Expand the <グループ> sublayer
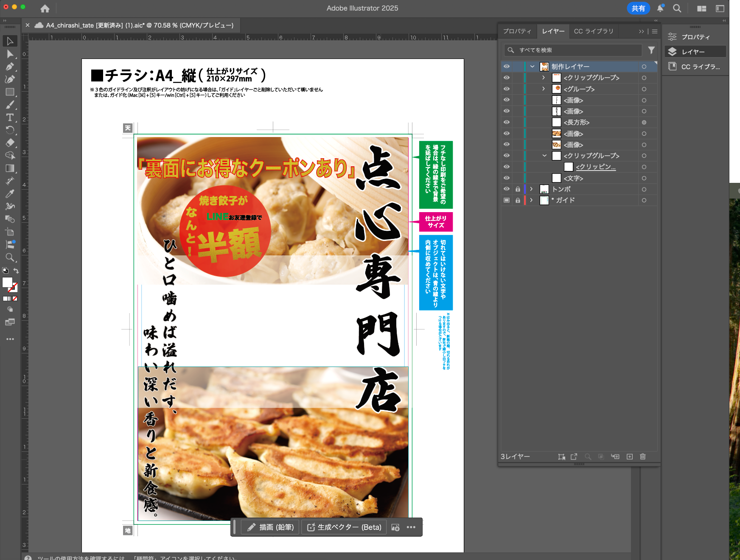The image size is (740, 560). click(544, 89)
